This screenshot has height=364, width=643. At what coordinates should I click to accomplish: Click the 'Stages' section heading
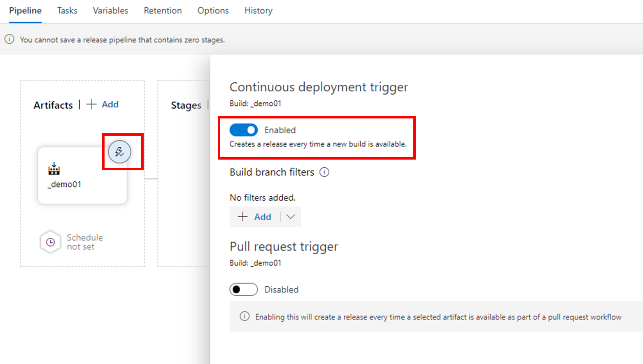pos(186,105)
